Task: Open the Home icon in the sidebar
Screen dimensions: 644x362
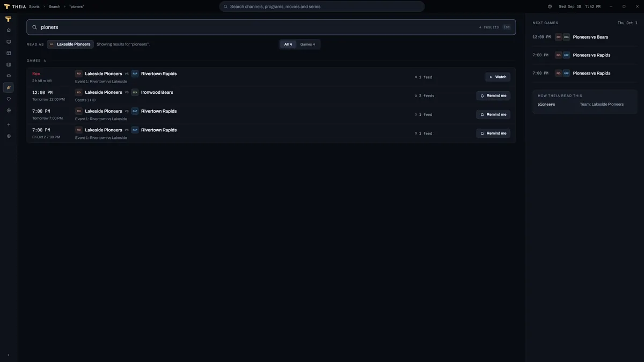Action: click(9, 31)
